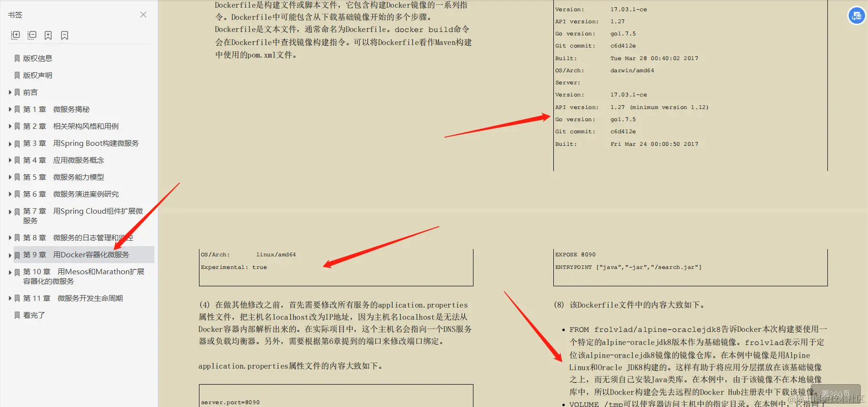Screen dimensions: 868x407
Task: Expand 第 5 章 微服务能力模型 arrow
Action: (10, 177)
